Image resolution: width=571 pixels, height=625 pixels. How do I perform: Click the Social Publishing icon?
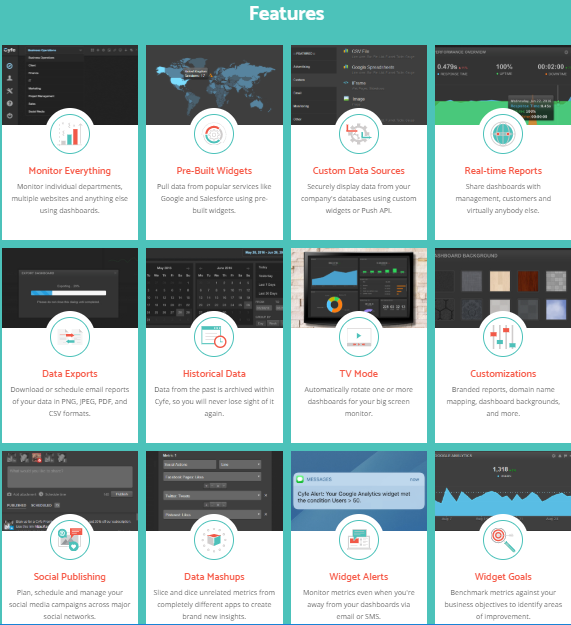point(70,540)
